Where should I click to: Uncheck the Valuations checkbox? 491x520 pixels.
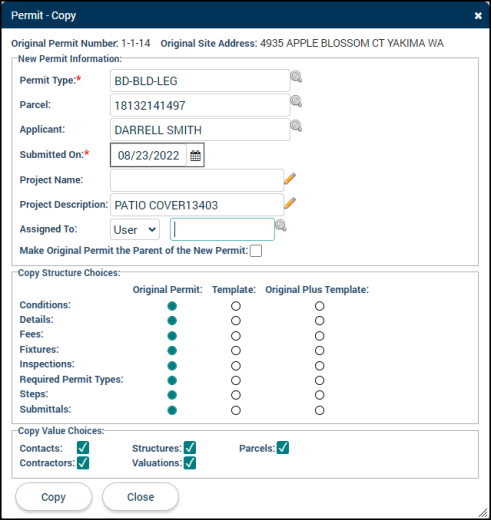pos(190,463)
